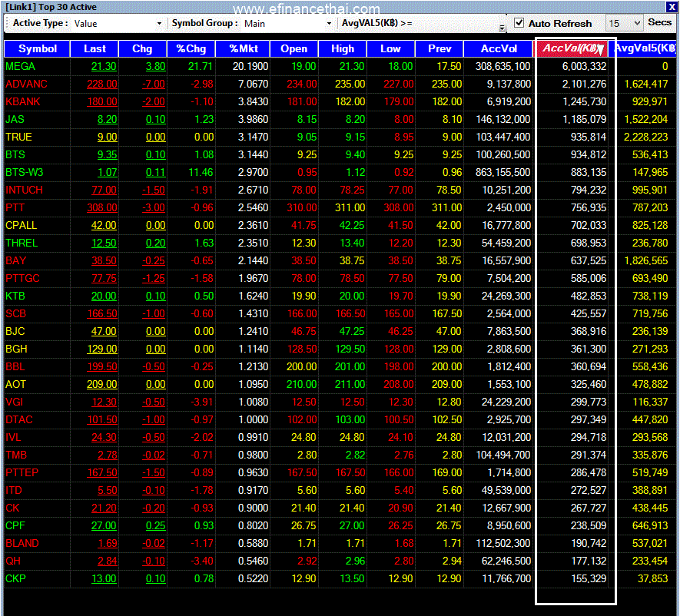Sort by the Last column header
680x616 pixels.
tap(95, 48)
